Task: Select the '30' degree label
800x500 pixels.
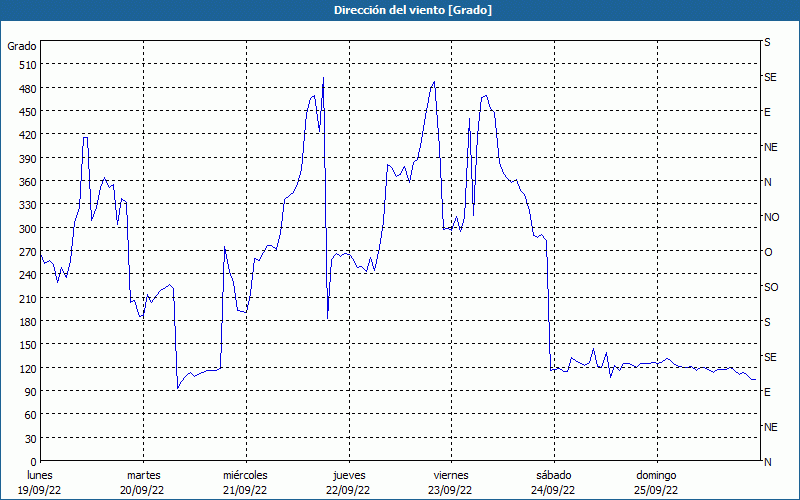Action: [31, 439]
